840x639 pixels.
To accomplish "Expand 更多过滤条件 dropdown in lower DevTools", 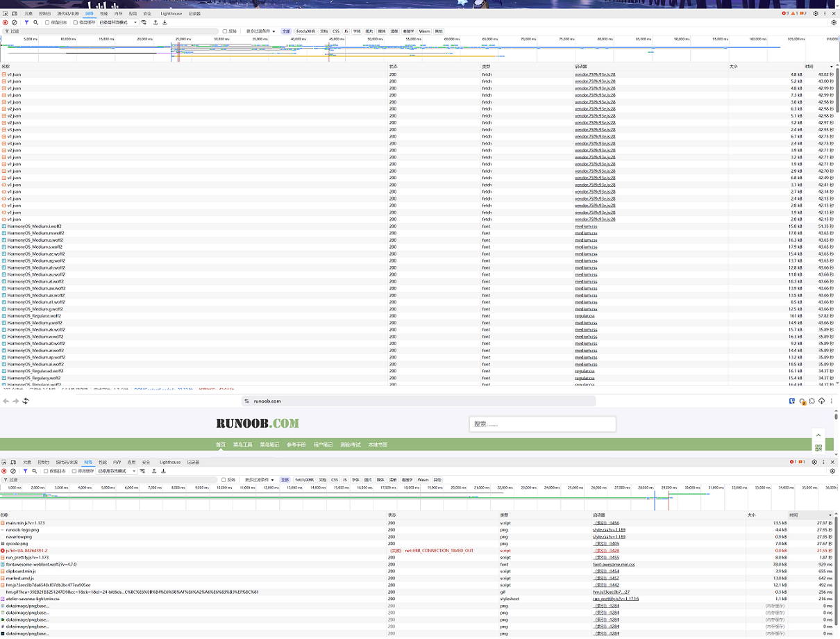I will (259, 480).
